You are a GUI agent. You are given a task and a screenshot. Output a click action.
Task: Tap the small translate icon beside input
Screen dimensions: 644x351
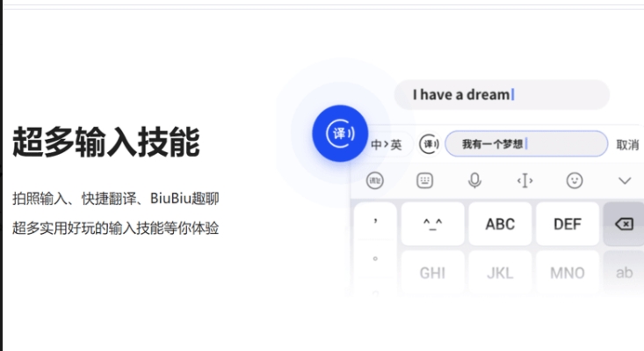tap(430, 144)
